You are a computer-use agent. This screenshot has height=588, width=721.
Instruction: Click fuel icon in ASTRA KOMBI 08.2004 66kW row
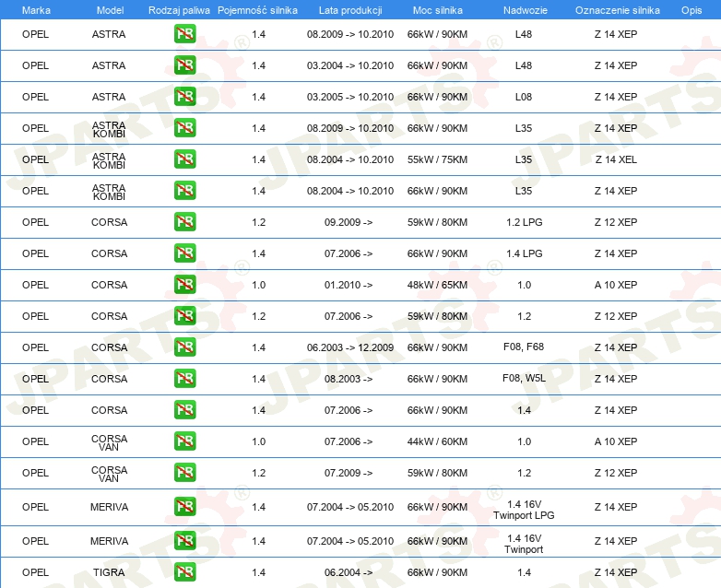[184, 191]
